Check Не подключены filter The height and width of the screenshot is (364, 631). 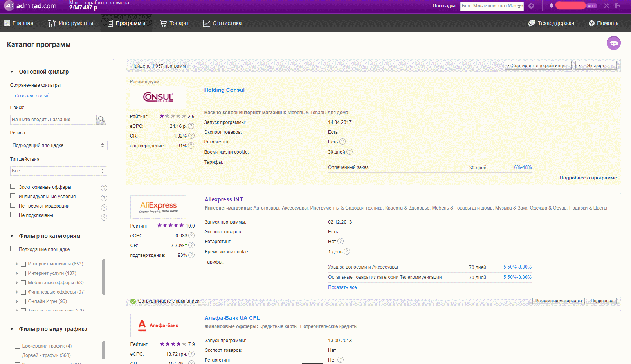[x=13, y=215]
